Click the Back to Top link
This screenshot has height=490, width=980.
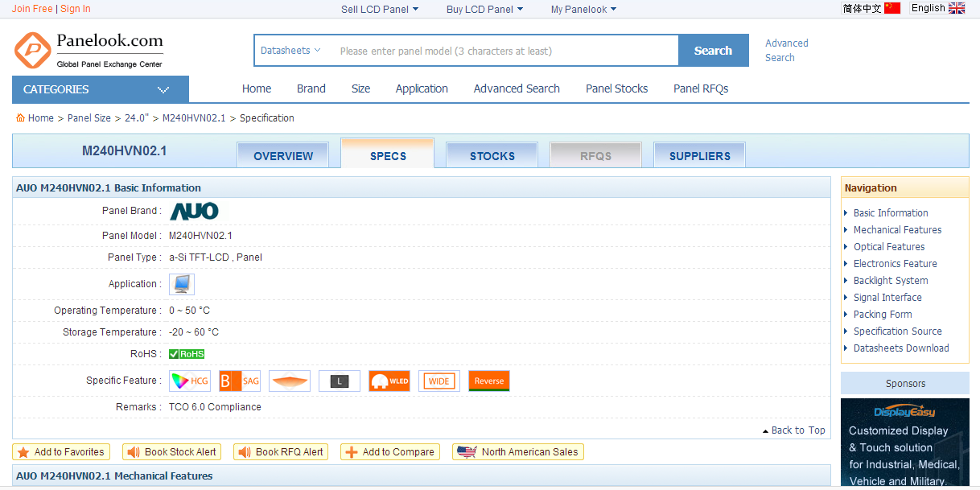pos(794,430)
